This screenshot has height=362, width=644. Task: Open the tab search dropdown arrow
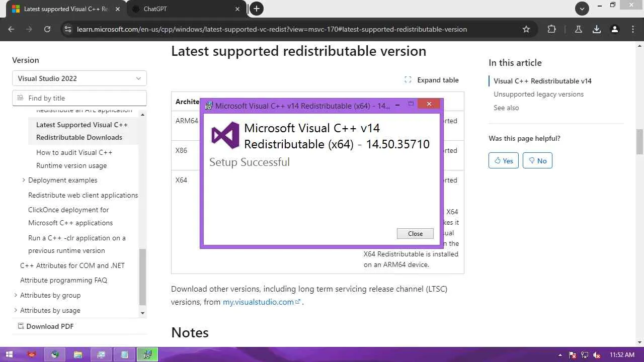[582, 9]
